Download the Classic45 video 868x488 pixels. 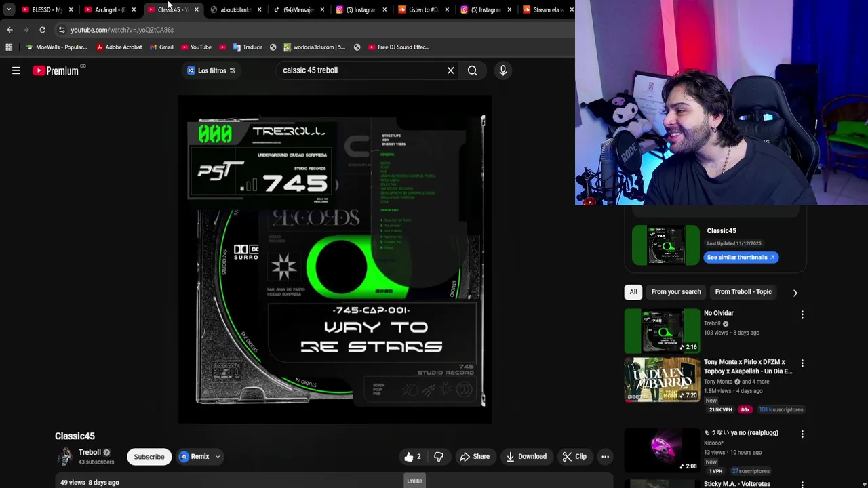526,457
